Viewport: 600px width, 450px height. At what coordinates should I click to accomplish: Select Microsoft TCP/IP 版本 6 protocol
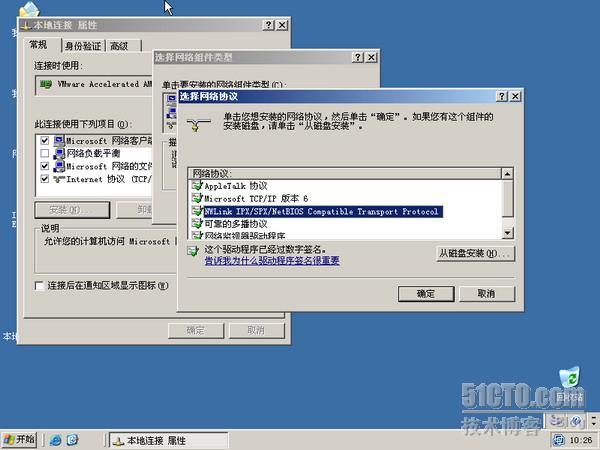[256, 199]
